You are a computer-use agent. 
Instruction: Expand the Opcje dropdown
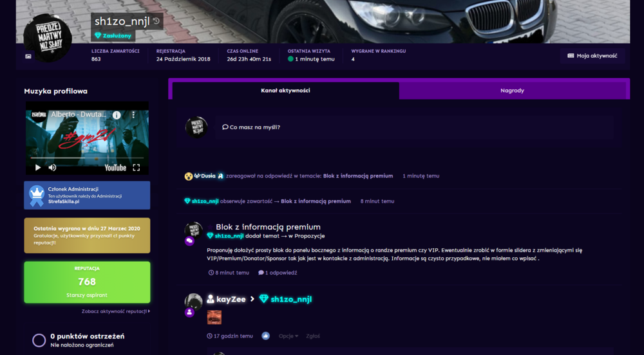click(289, 336)
